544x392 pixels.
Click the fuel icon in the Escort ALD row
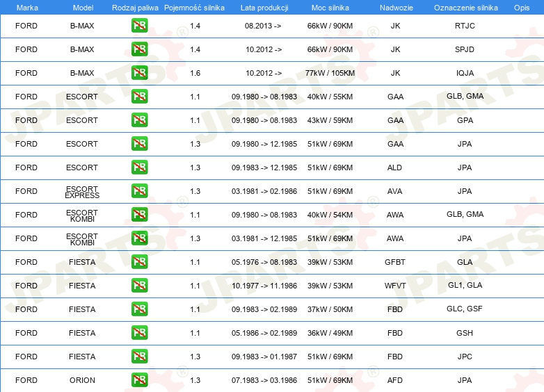tap(139, 168)
